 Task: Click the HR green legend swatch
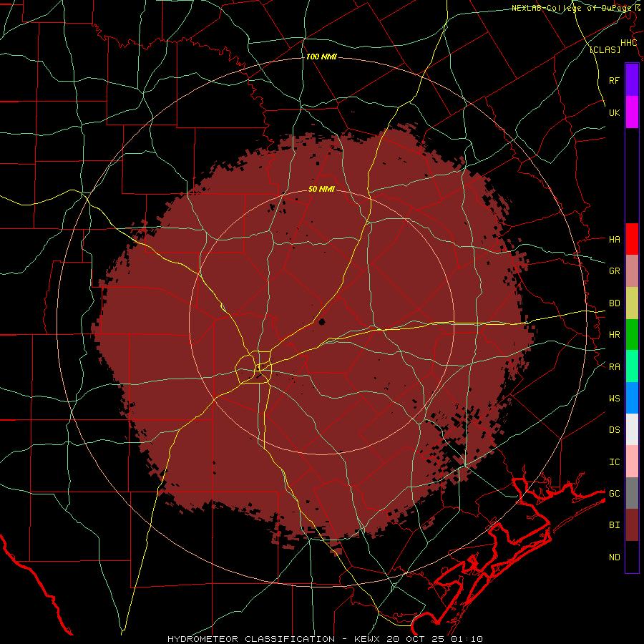tap(632, 335)
